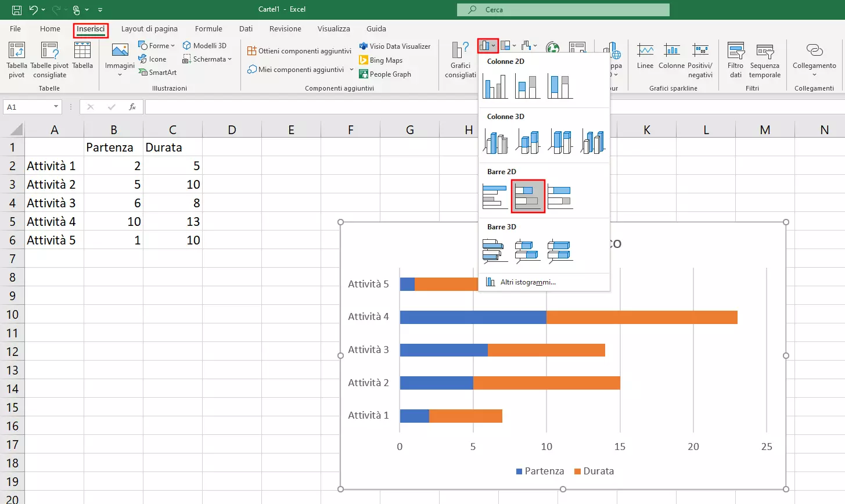Click Tabelle pivot consigliate icon
Image resolution: width=845 pixels, height=504 pixels.
[49, 60]
